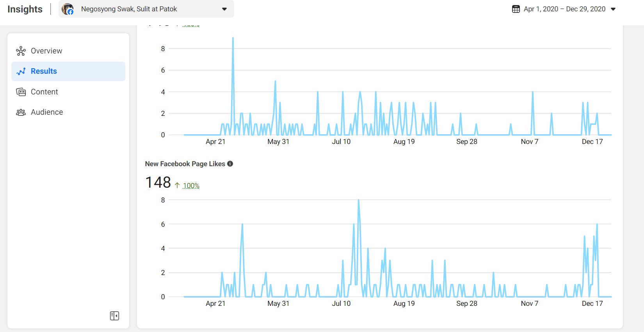Click the 100% change link under Page Likes
This screenshot has height=332, width=644.
click(x=191, y=186)
